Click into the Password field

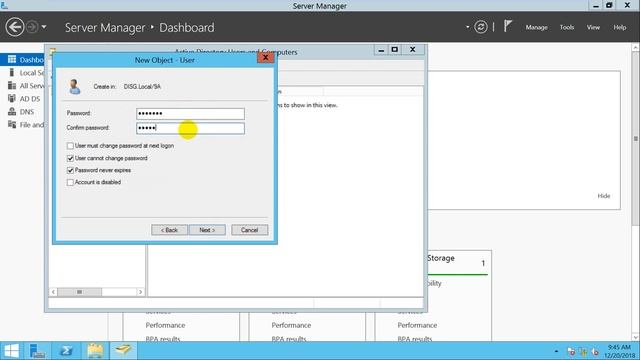point(190,113)
